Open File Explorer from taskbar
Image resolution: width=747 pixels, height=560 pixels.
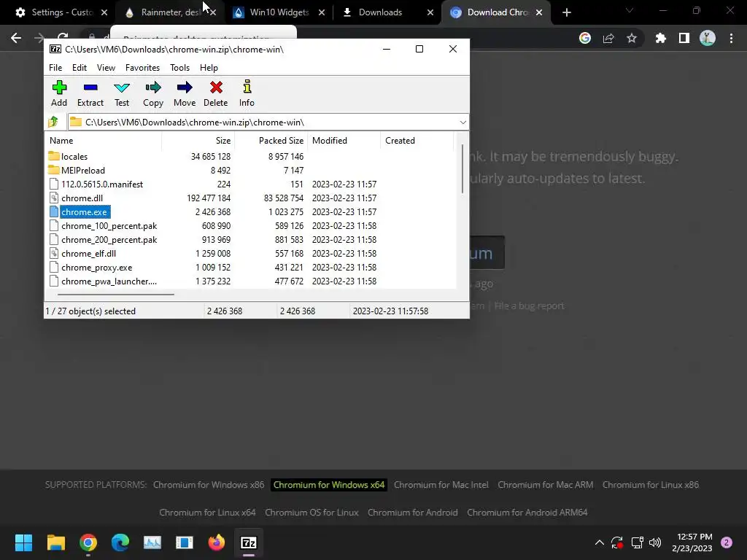click(x=55, y=542)
